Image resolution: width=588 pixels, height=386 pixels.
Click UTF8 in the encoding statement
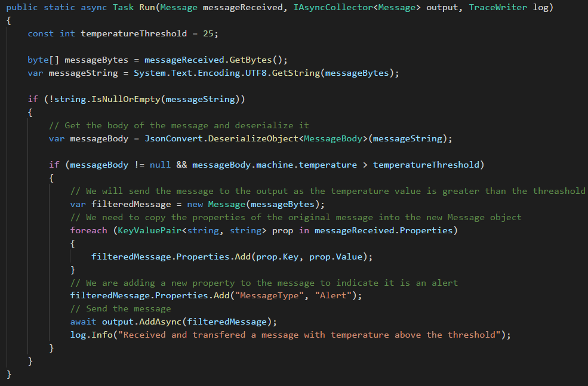click(x=254, y=73)
